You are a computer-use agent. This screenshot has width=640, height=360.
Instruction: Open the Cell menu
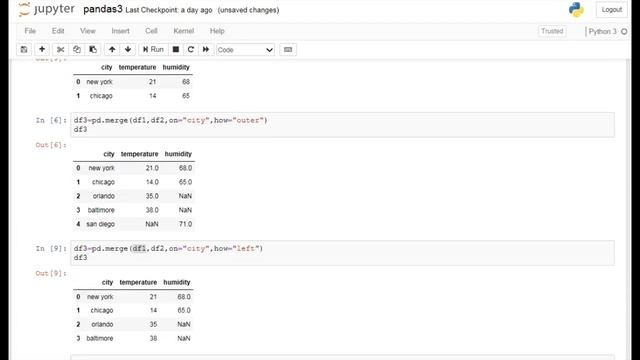[151, 31]
